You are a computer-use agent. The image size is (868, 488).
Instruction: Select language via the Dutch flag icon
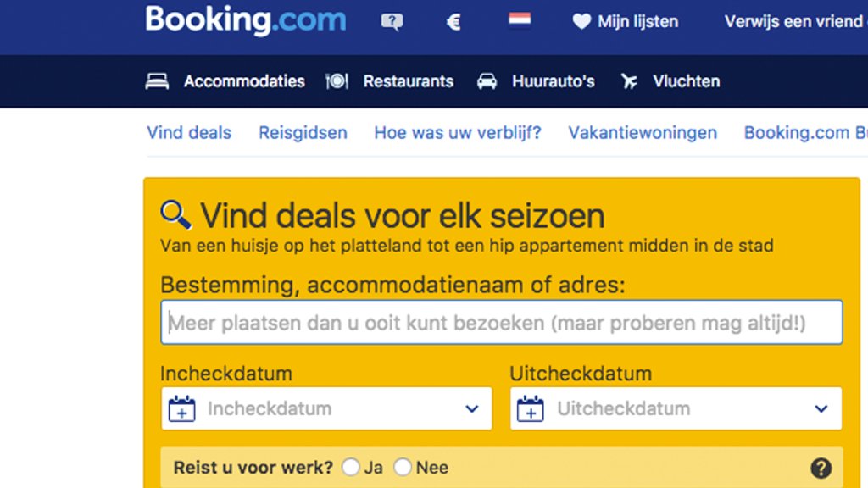[x=520, y=20]
